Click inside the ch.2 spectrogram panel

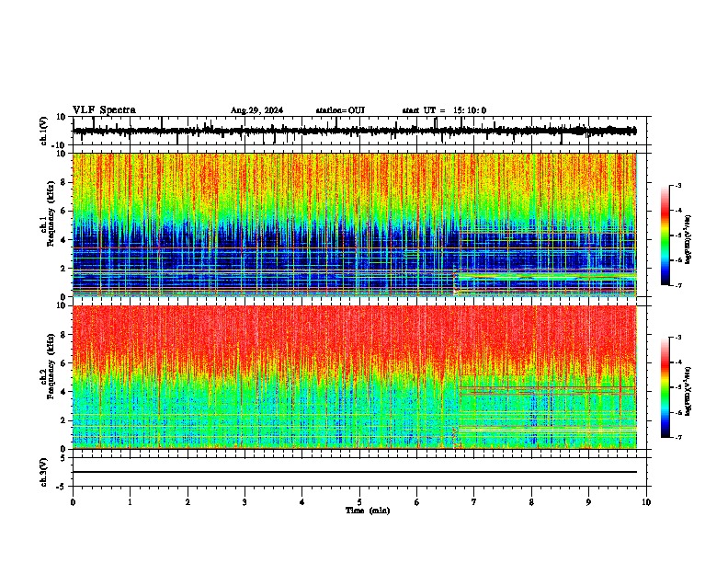coord(355,377)
